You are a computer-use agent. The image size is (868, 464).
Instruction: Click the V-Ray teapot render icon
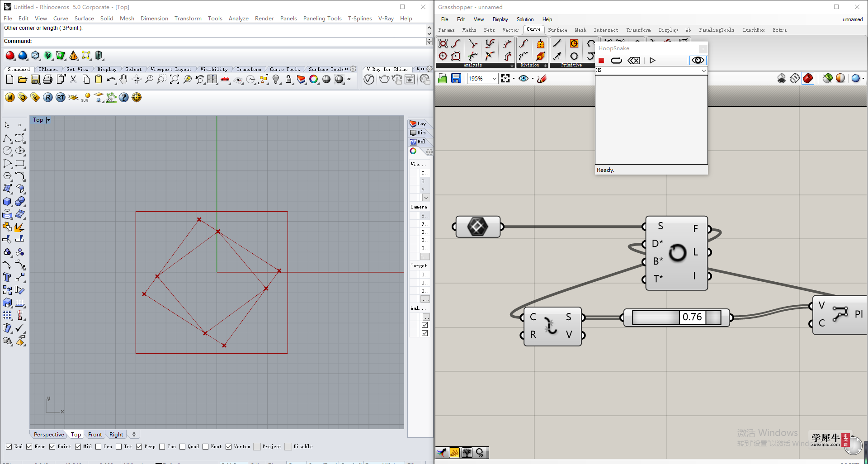click(x=384, y=80)
